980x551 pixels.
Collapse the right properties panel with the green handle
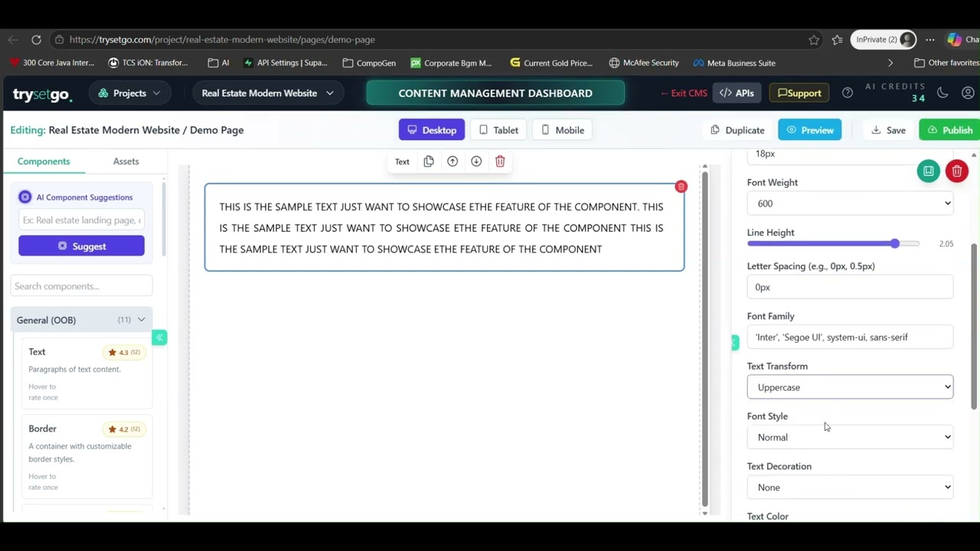click(735, 342)
